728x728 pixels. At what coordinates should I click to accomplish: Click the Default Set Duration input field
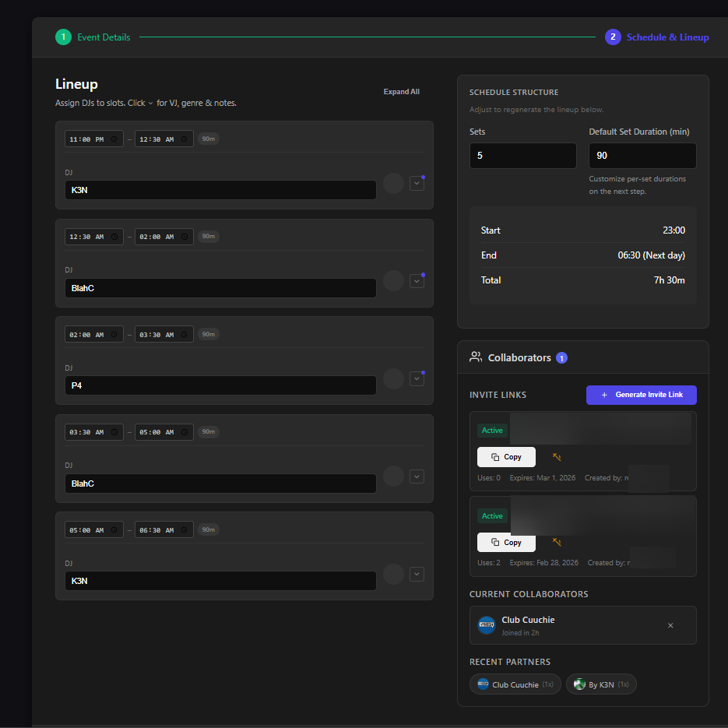pos(642,156)
